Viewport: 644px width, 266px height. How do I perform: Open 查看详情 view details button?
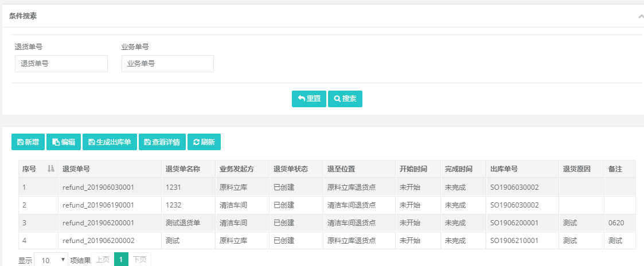162,142
